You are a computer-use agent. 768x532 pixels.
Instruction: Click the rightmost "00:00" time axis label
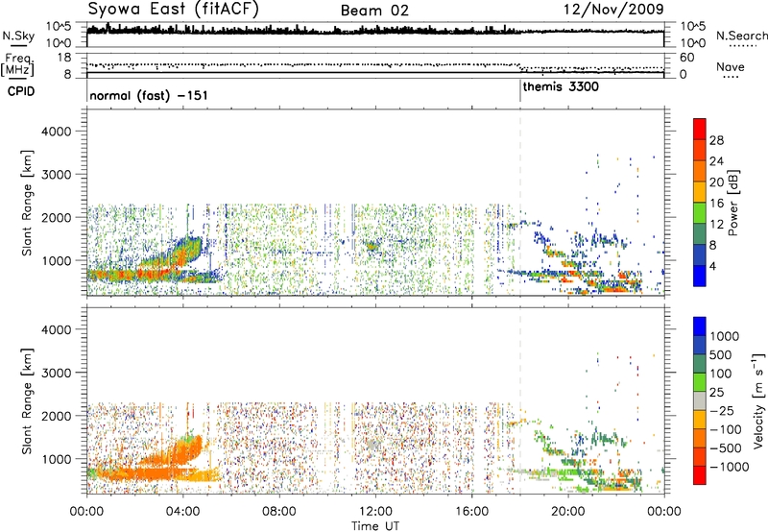[664, 512]
